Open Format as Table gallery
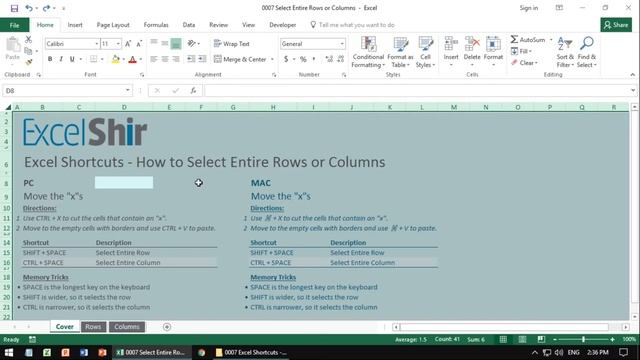Image resolution: width=640 pixels, height=360 pixels. (x=400, y=52)
